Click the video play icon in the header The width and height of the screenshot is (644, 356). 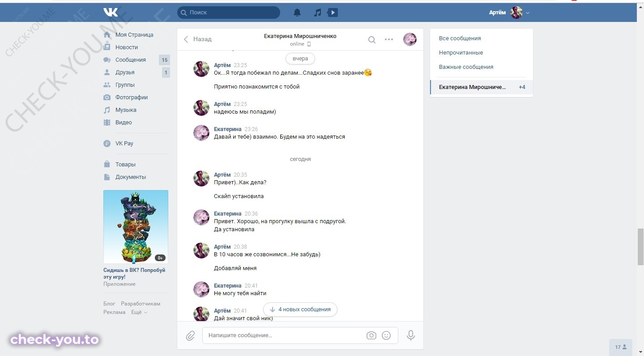[x=333, y=13]
